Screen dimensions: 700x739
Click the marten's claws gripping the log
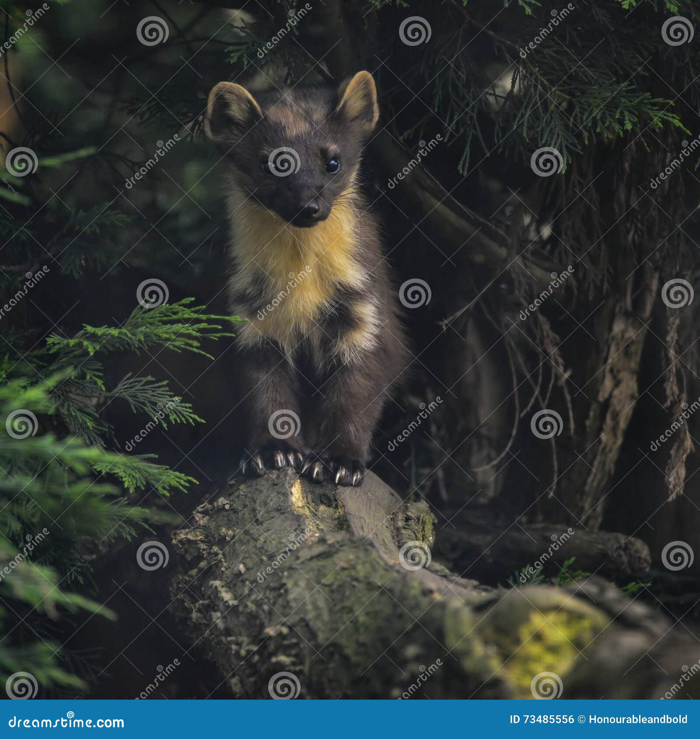[302, 470]
